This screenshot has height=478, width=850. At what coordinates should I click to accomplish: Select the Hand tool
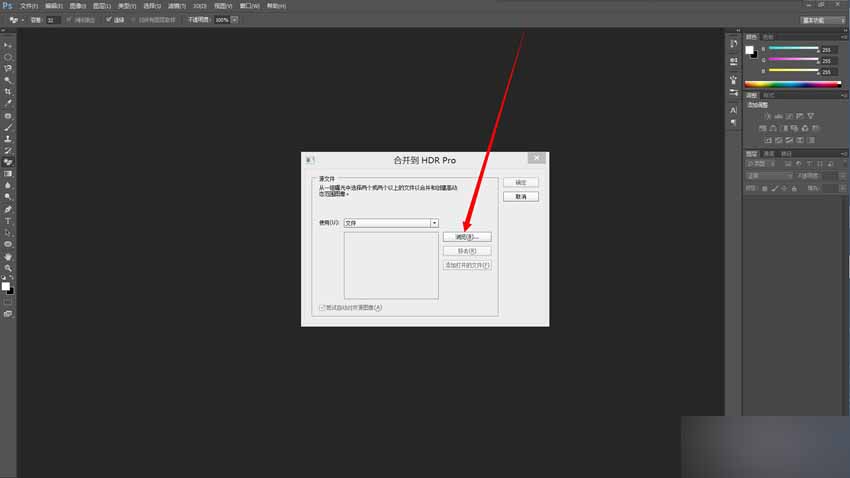[x=8, y=256]
